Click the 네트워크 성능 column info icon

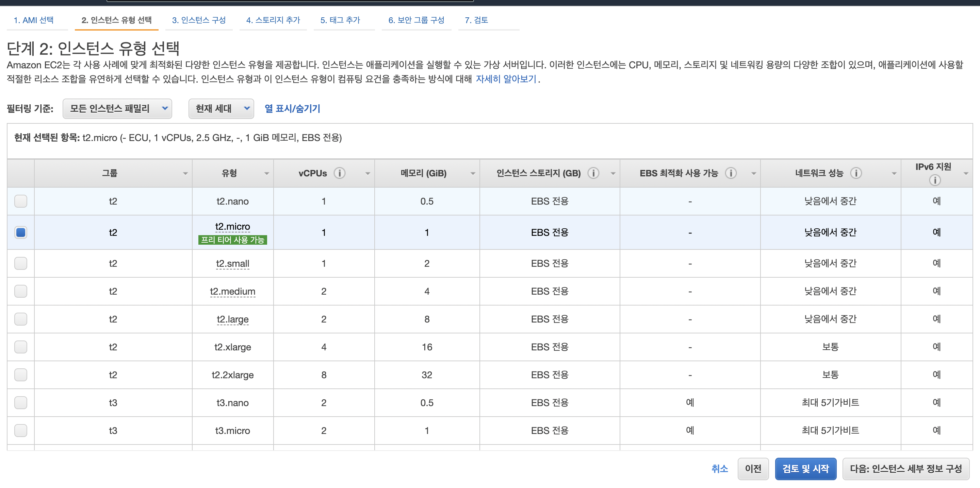click(855, 173)
